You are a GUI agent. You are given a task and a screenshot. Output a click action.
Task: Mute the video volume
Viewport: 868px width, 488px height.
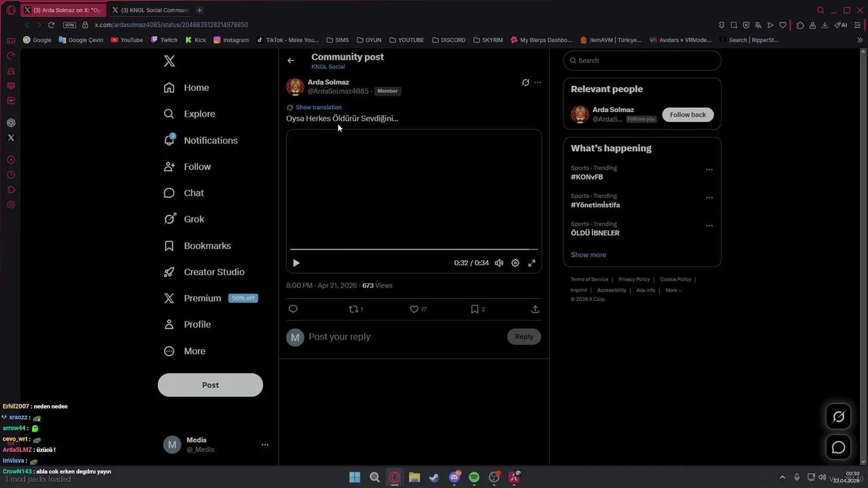[x=499, y=263]
